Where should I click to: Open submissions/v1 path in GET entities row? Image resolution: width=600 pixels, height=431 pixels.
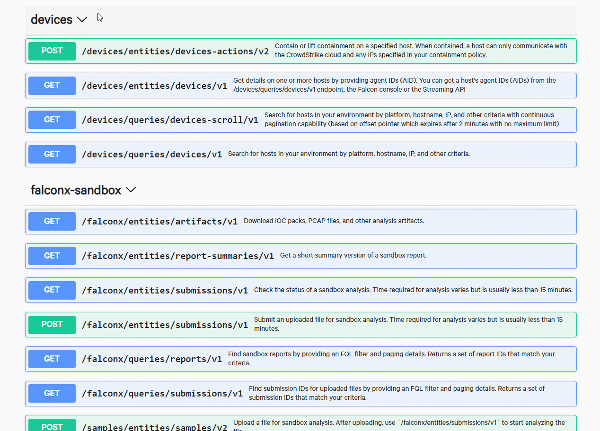tap(165, 291)
